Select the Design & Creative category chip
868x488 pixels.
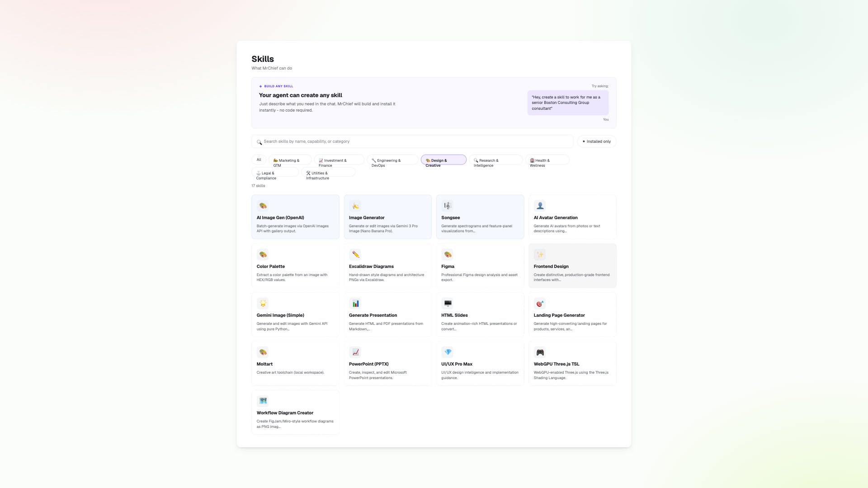pyautogui.click(x=443, y=160)
